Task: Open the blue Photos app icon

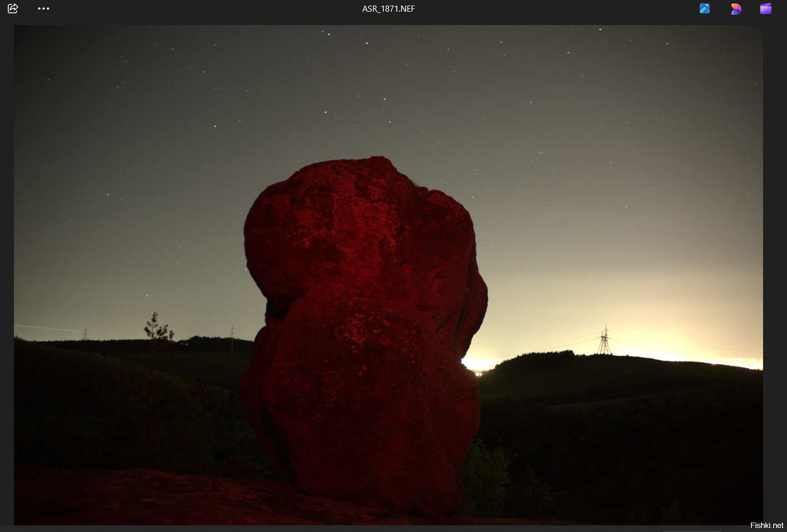Action: (705, 8)
